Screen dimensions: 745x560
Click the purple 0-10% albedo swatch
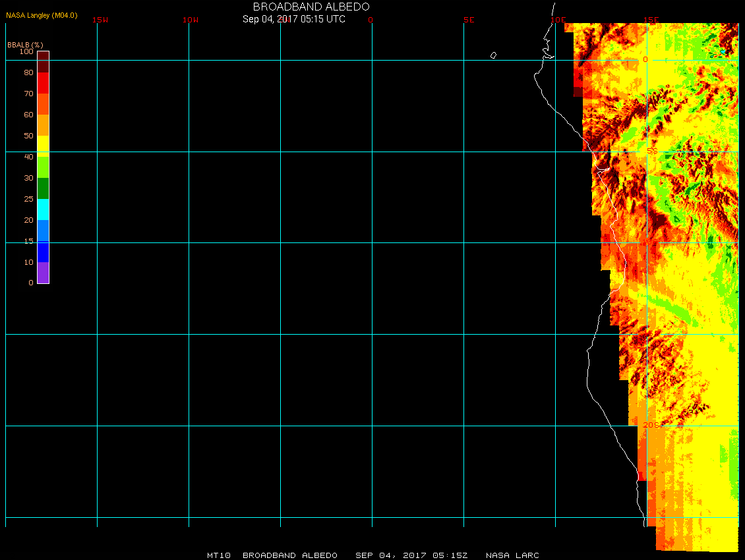[x=43, y=273]
